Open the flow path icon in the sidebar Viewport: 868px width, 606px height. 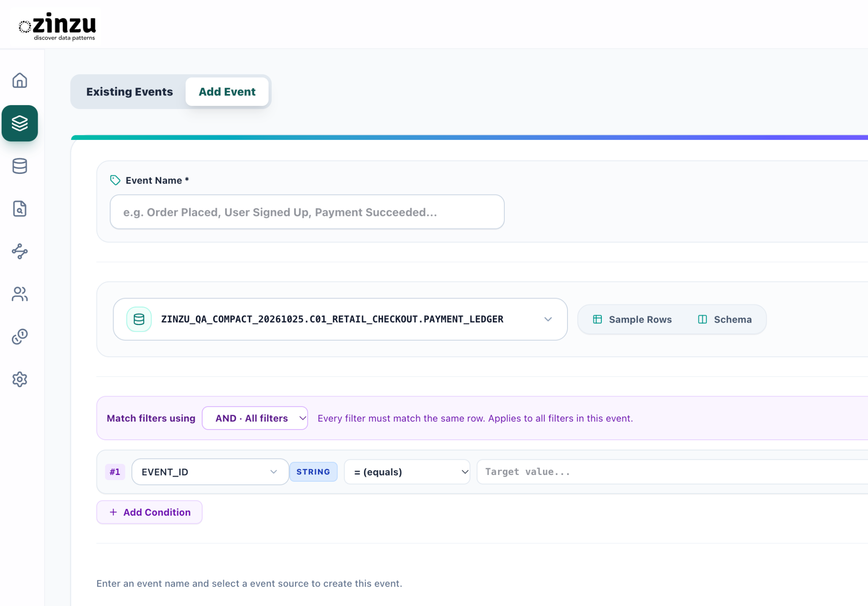(19, 251)
